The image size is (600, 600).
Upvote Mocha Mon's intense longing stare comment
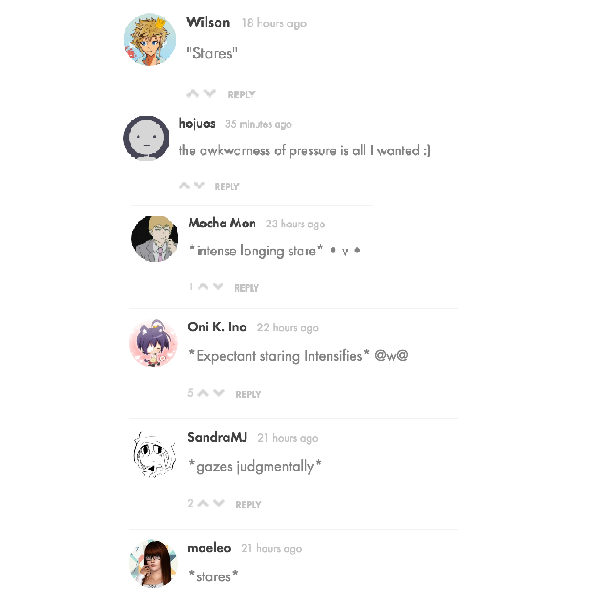coord(204,286)
